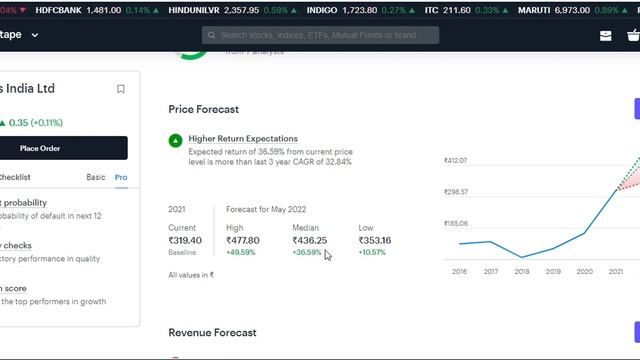The image size is (640, 360).
Task: Click the search magnifier icon
Action: click(211, 35)
